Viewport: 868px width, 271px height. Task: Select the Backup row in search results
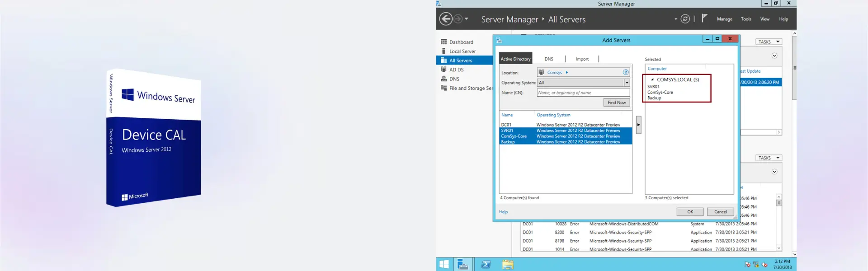coord(566,142)
